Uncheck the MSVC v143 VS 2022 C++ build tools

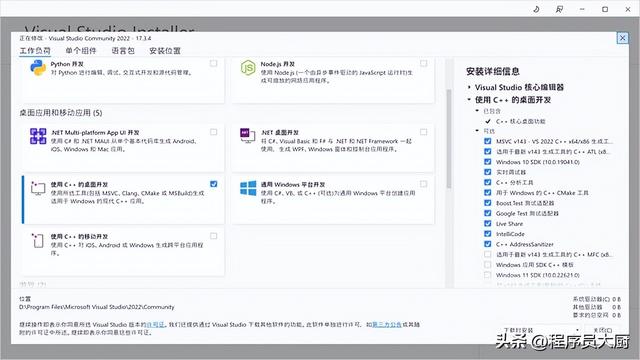(487, 141)
